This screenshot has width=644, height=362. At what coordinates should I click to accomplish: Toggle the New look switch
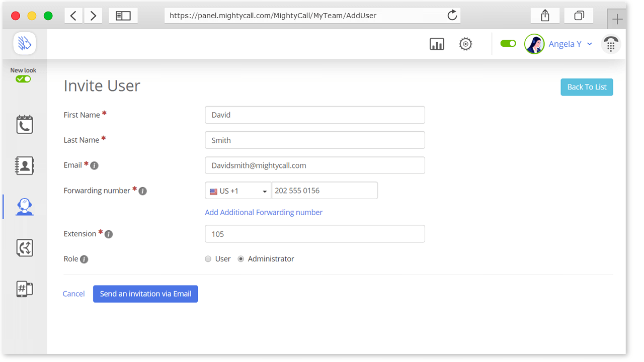23,79
